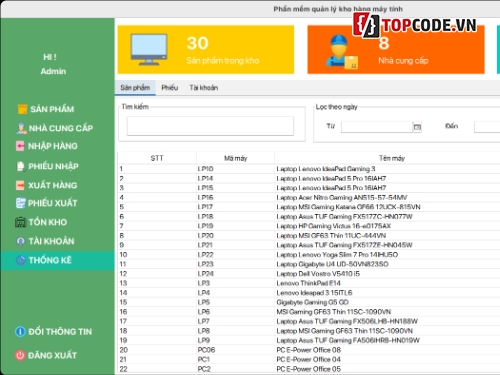
Task: Click the Xuất hàng export icon
Action: pos(20,185)
